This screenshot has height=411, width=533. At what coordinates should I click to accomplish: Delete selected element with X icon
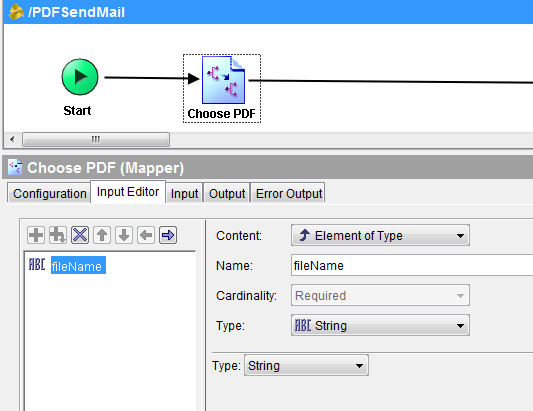tap(80, 235)
